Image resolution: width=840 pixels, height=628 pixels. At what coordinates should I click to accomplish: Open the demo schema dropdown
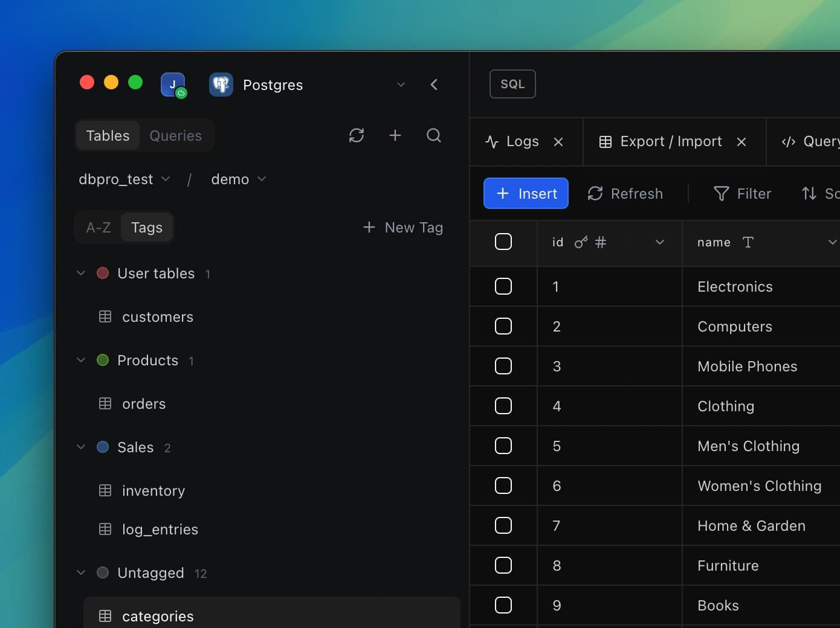click(x=238, y=179)
